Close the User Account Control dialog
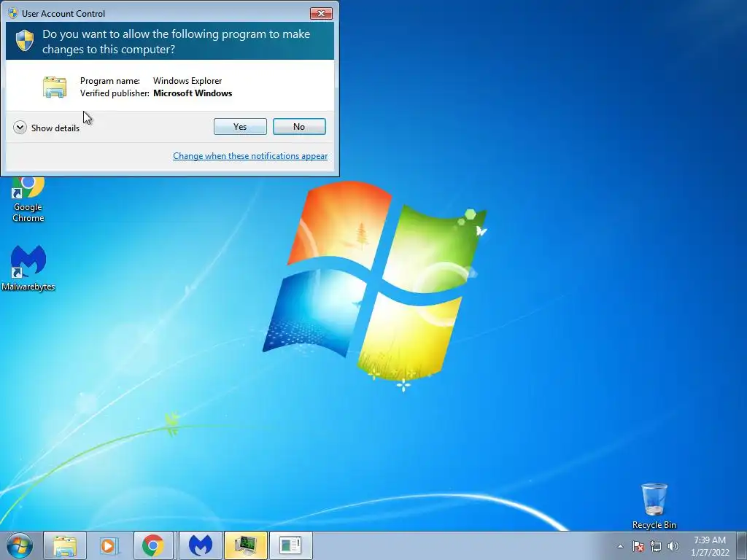This screenshot has width=747, height=560. point(321,13)
